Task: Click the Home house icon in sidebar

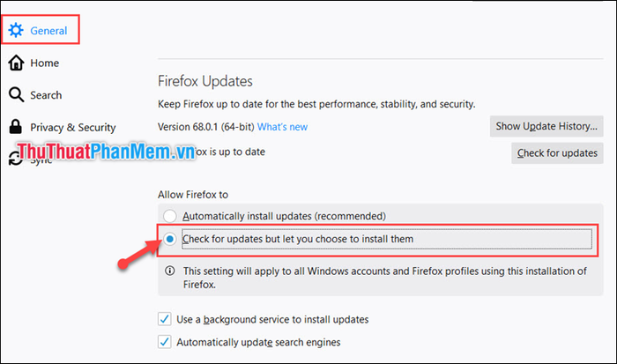Action: pyautogui.click(x=16, y=63)
